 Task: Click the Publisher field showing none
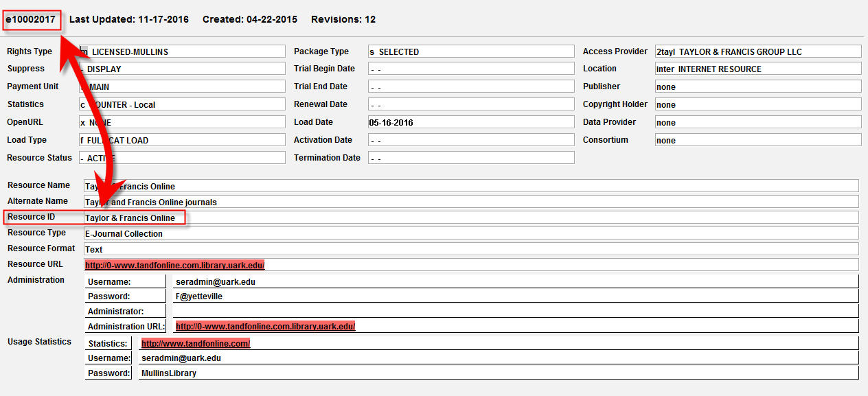click(758, 86)
